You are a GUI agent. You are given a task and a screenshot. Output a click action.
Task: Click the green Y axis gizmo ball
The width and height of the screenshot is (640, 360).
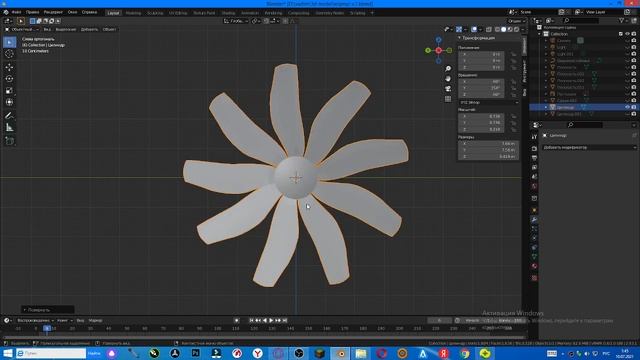point(428,51)
